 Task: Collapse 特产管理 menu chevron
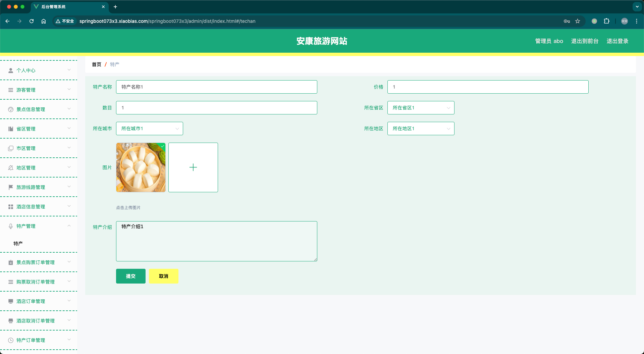69,225
